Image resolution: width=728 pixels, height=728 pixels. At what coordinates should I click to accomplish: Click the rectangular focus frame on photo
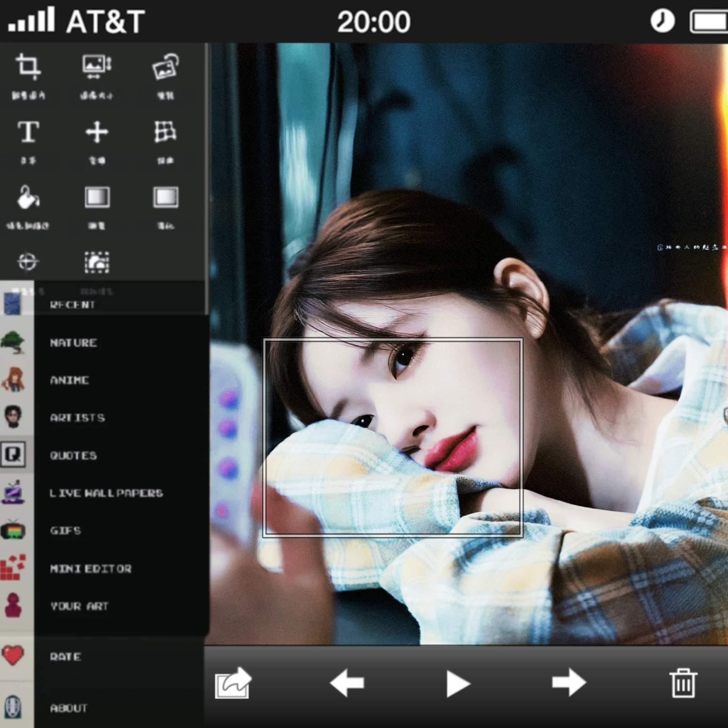pos(393,438)
